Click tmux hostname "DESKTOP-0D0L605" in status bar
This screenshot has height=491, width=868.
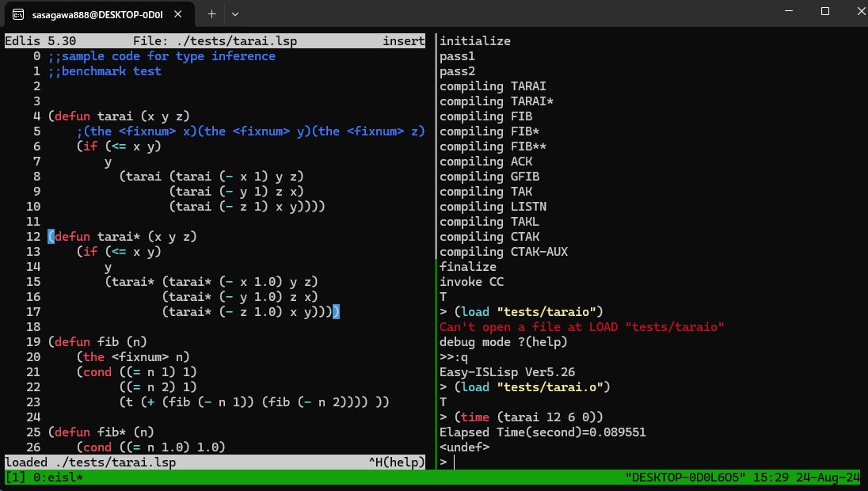[x=685, y=478]
